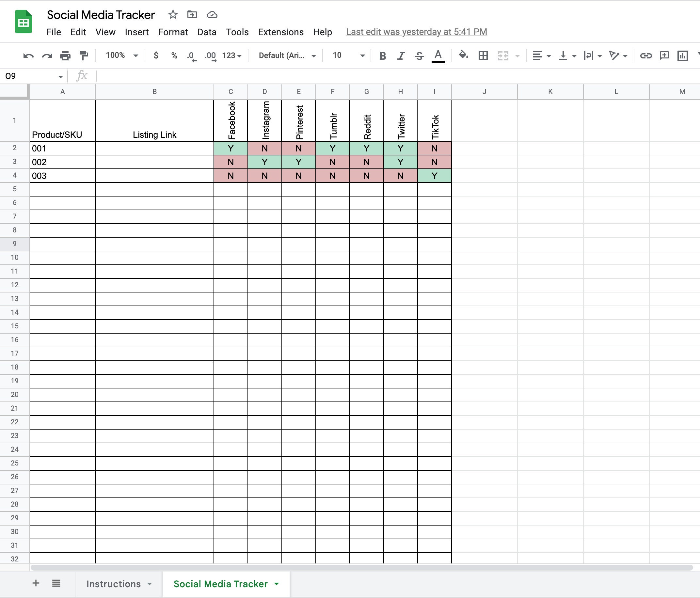Select the Print icon
The image size is (700, 598).
tap(65, 56)
